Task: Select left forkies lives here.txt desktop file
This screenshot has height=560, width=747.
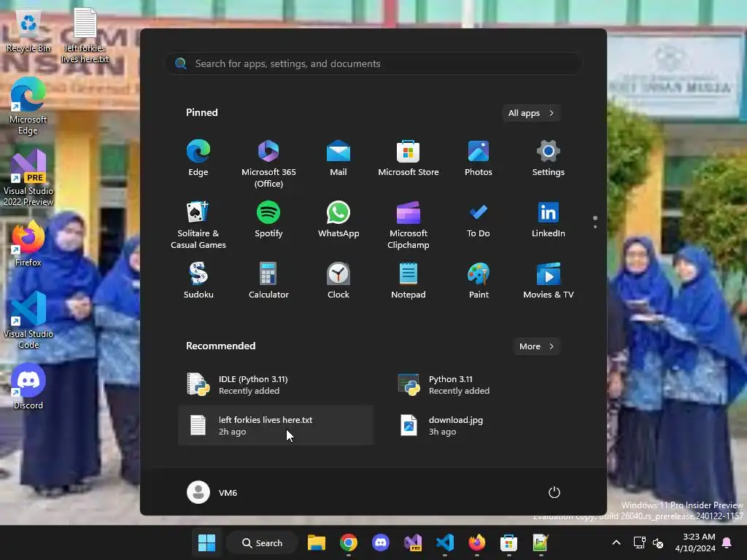Action: 85,36
